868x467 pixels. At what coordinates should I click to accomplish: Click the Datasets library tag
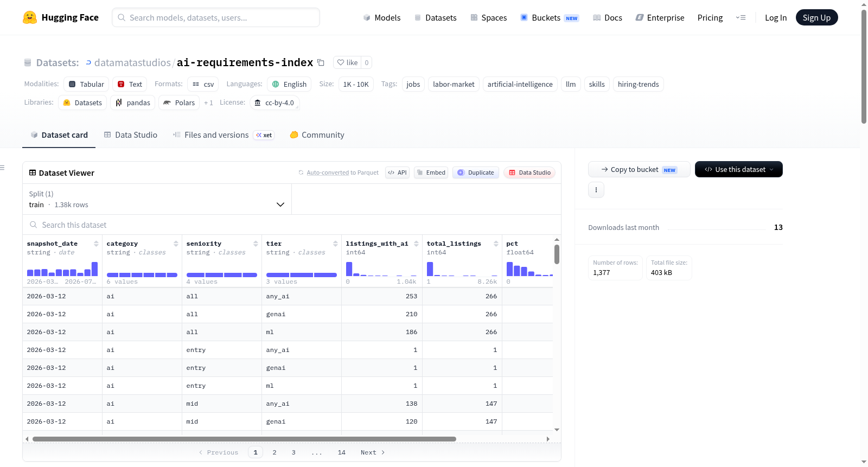82,103
